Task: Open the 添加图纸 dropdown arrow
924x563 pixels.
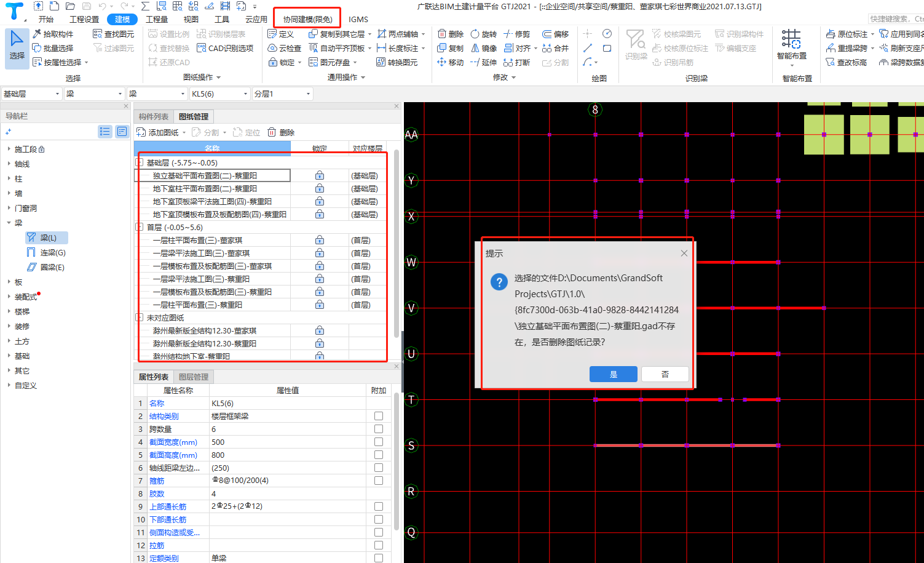Action: (x=184, y=132)
